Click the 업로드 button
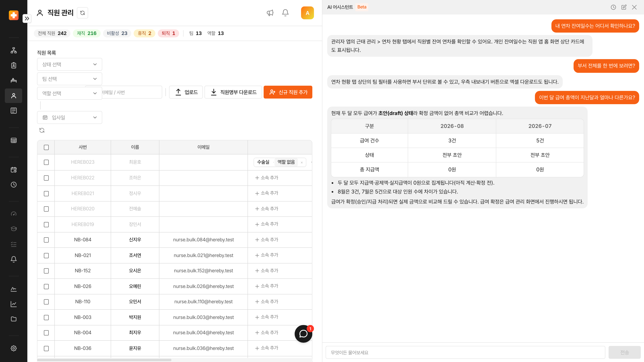This screenshot has width=644, height=362. coord(186,92)
